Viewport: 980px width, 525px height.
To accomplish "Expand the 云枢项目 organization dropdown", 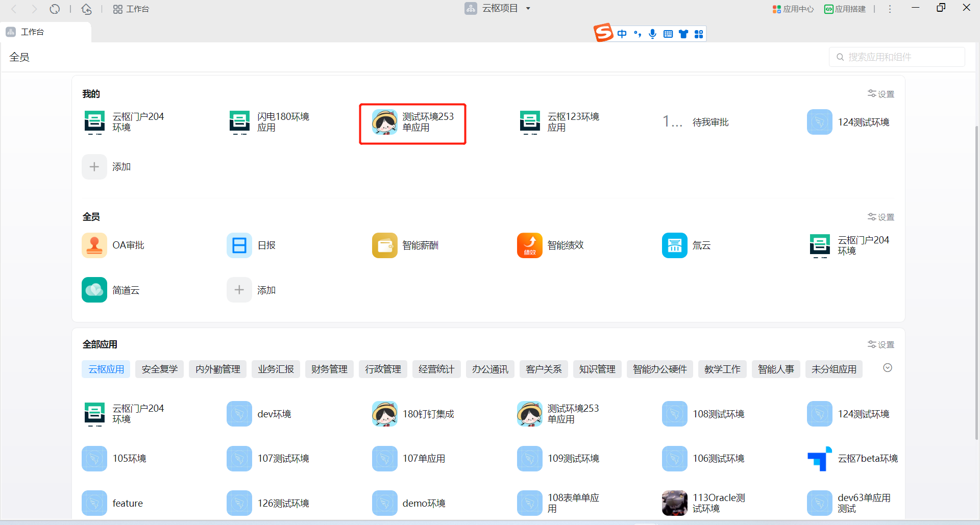I will tap(528, 9).
